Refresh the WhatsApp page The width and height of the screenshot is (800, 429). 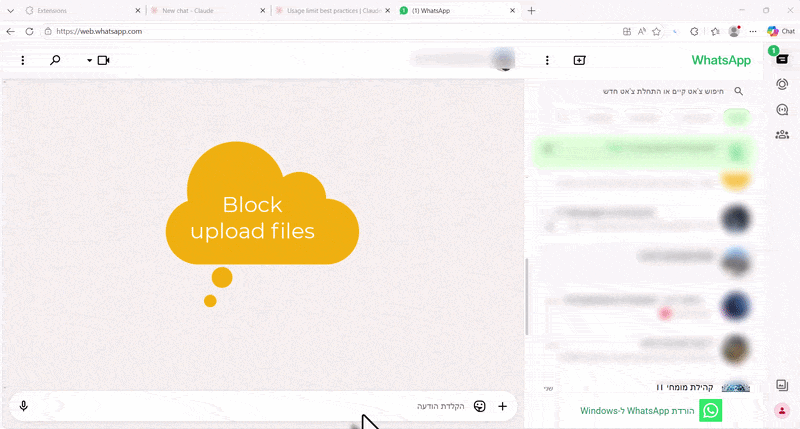[x=29, y=32]
